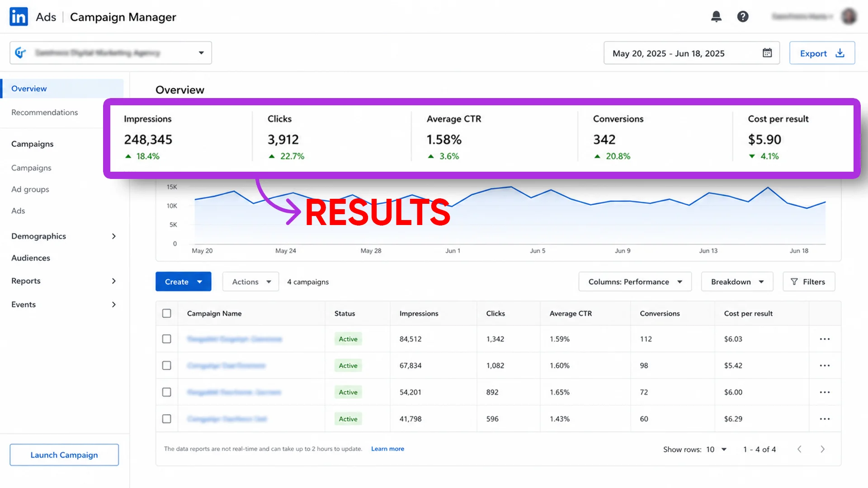Click the Active status in 41,798 row
This screenshot has width=868, height=488.
[348, 419]
